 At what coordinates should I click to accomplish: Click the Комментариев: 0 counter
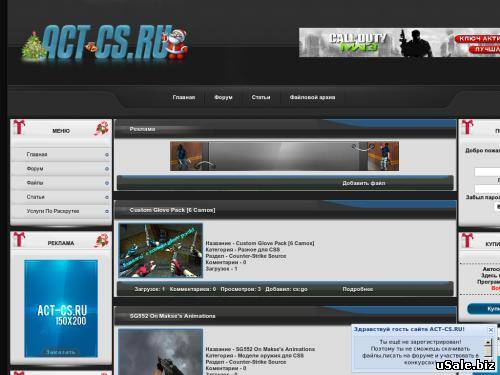(193, 289)
